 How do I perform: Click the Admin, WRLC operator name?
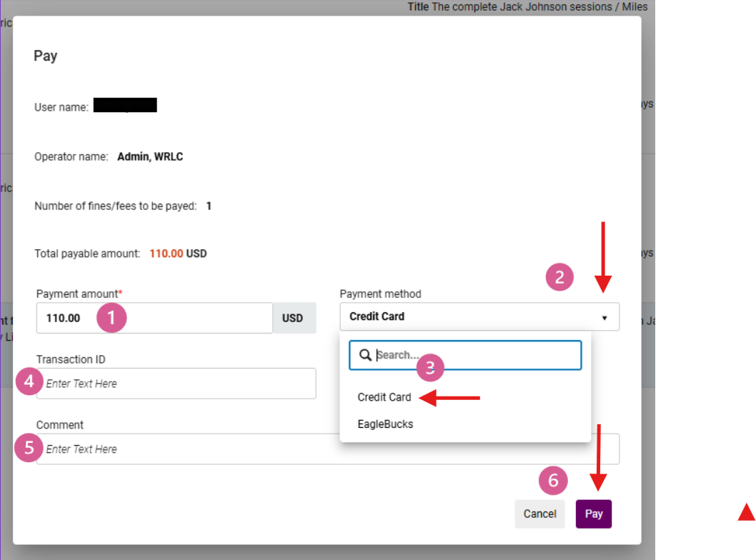click(150, 156)
